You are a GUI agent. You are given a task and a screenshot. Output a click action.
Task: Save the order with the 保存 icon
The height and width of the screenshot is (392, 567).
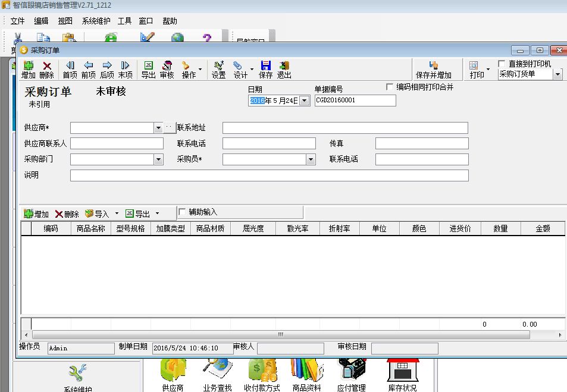coord(266,65)
